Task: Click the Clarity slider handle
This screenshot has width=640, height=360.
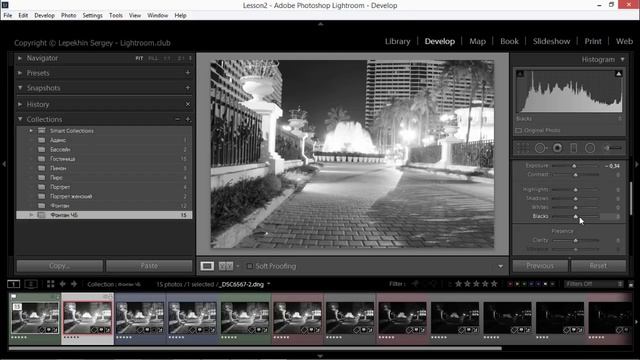Action: point(576,240)
